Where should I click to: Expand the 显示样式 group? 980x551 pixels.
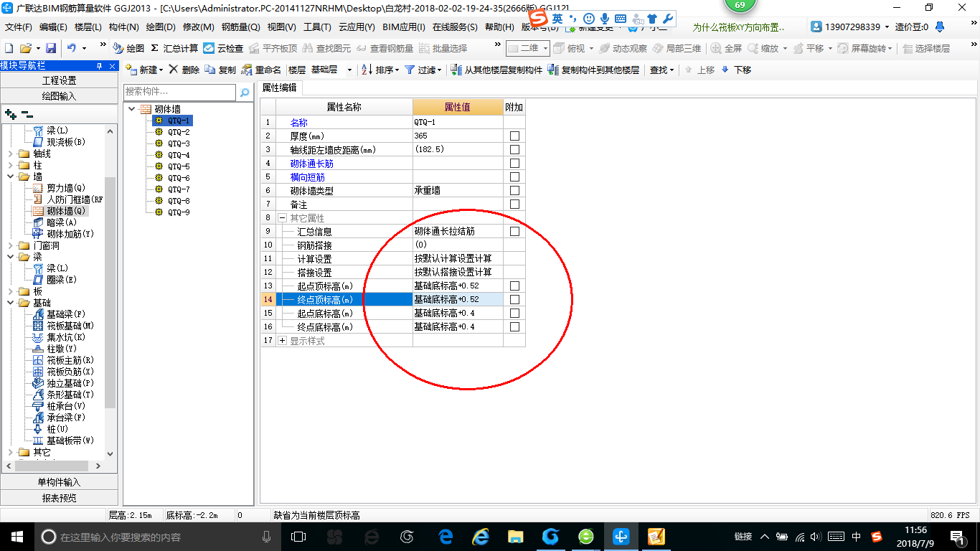coord(283,341)
